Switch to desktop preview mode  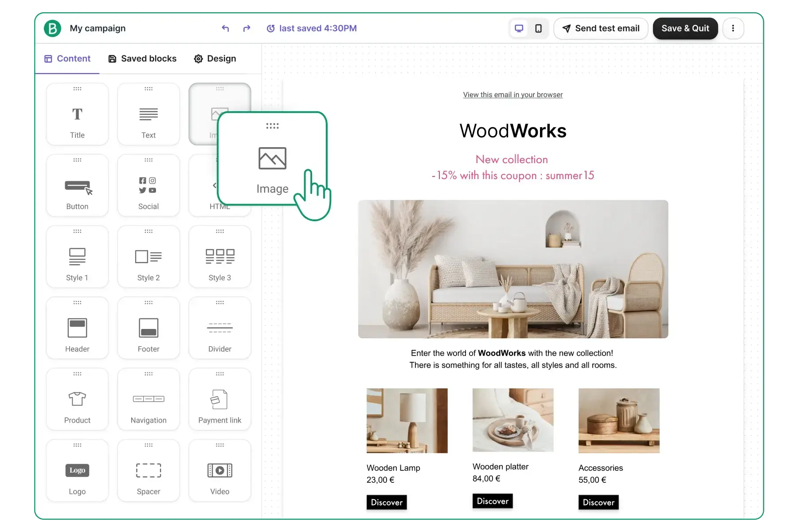[x=519, y=28]
